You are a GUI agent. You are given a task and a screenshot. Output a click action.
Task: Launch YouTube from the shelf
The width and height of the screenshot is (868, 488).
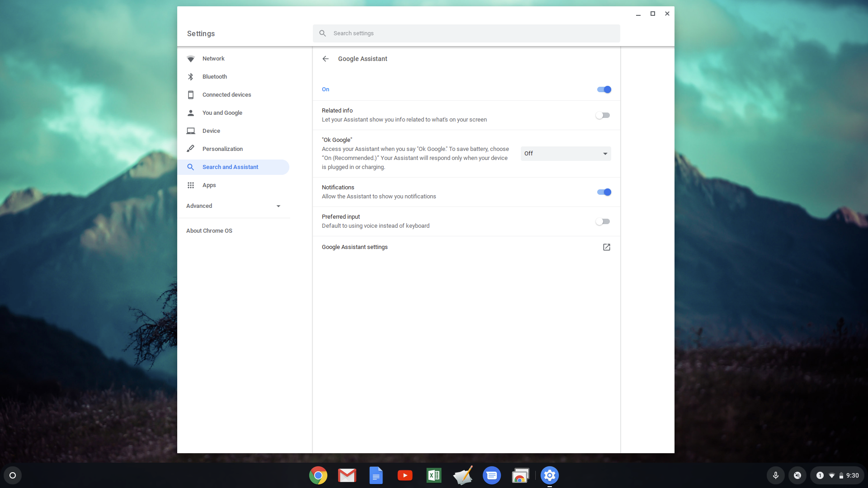pyautogui.click(x=405, y=475)
